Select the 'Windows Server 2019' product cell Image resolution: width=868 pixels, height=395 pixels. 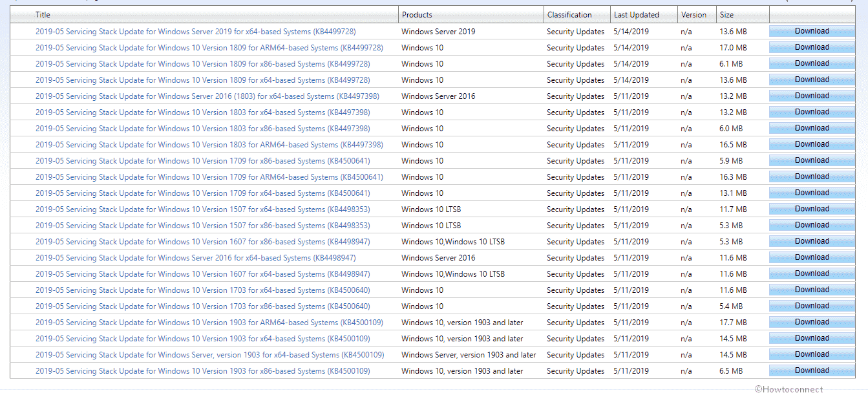pos(438,32)
